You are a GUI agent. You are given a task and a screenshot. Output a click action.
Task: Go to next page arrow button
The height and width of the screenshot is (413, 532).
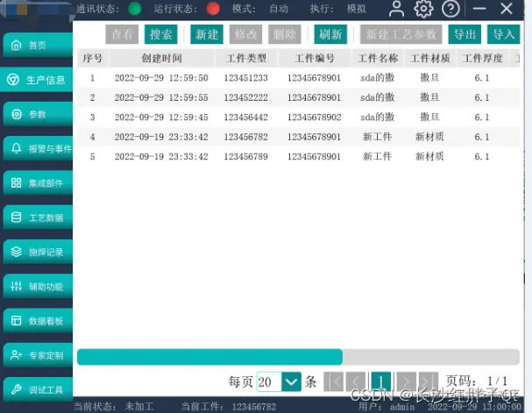(406, 381)
